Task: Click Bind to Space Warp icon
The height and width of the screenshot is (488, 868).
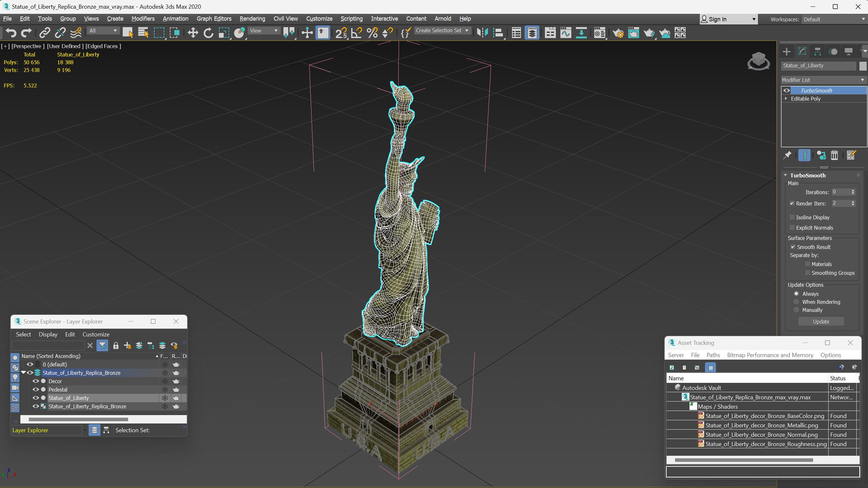Action: (76, 33)
